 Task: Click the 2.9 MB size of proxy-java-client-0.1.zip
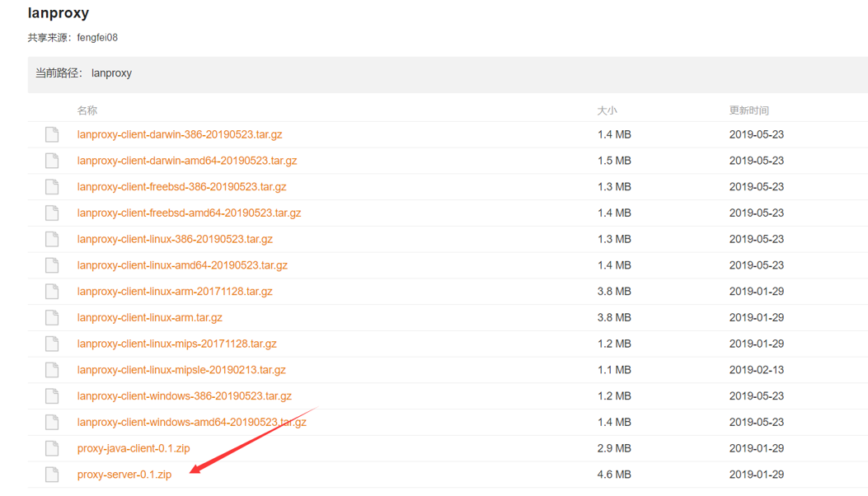click(614, 448)
